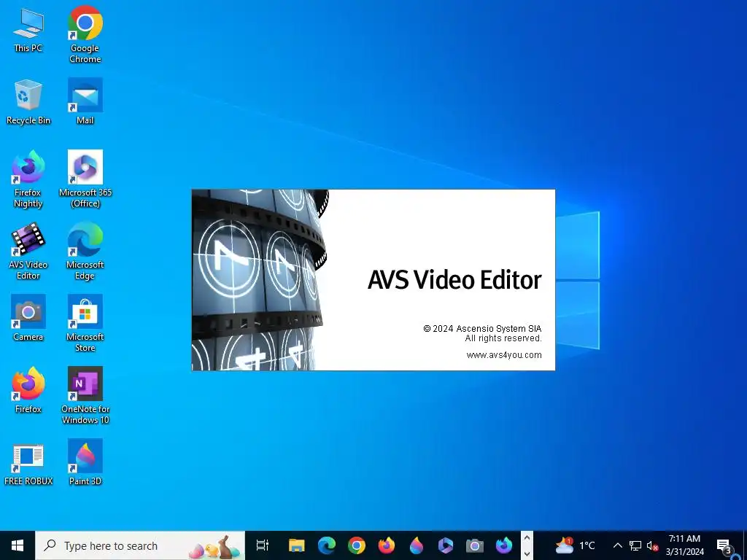747x560 pixels.
Task: Open the weather widget showing 1°C
Action: tap(575, 545)
